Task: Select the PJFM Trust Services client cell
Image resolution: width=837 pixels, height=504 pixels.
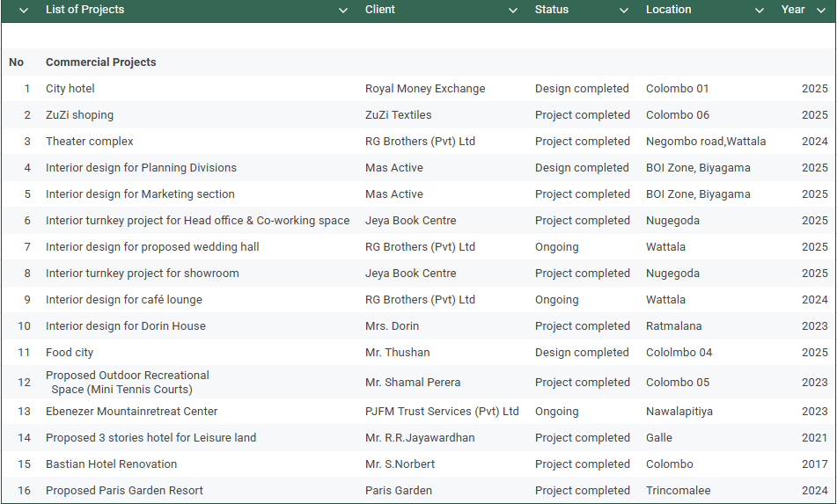Action: point(442,412)
